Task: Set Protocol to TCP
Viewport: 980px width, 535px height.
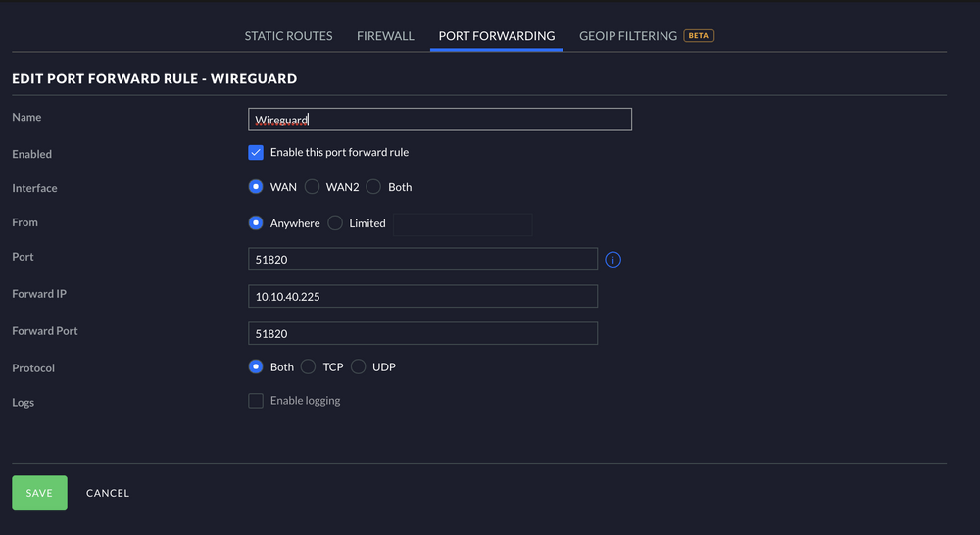Action: 308,366
